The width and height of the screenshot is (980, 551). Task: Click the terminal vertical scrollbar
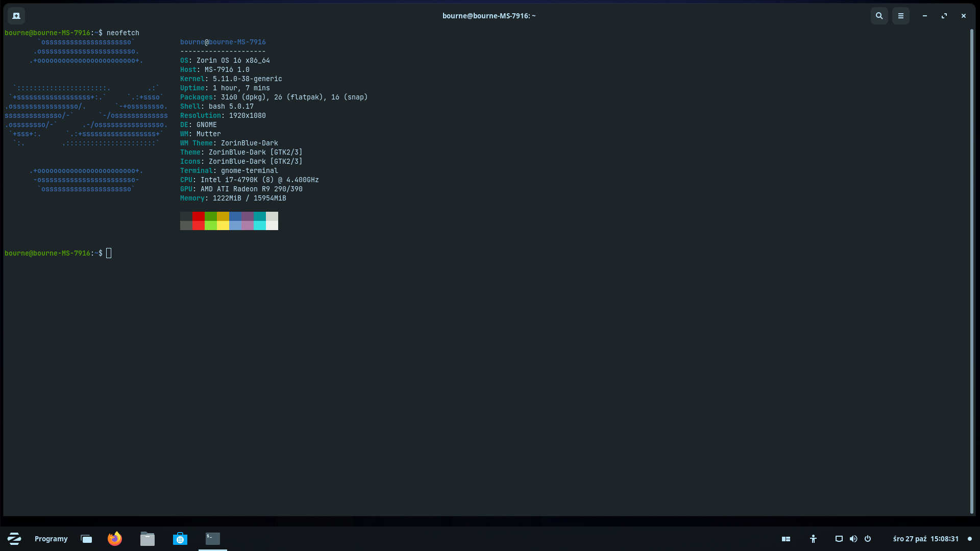pyautogui.click(x=971, y=271)
